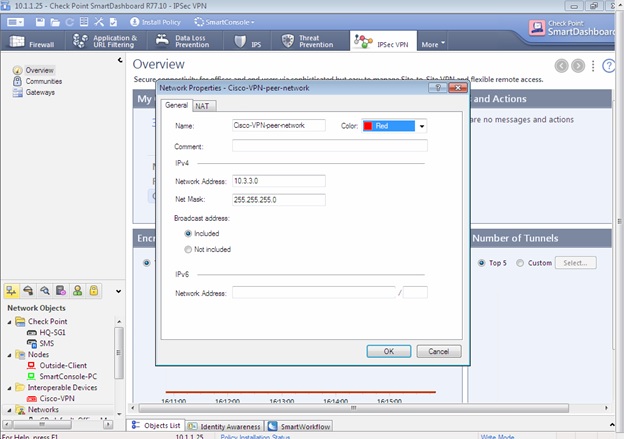The width and height of the screenshot is (624, 439).
Task: Select the VPN Communities lock icon
Action: tap(94, 291)
